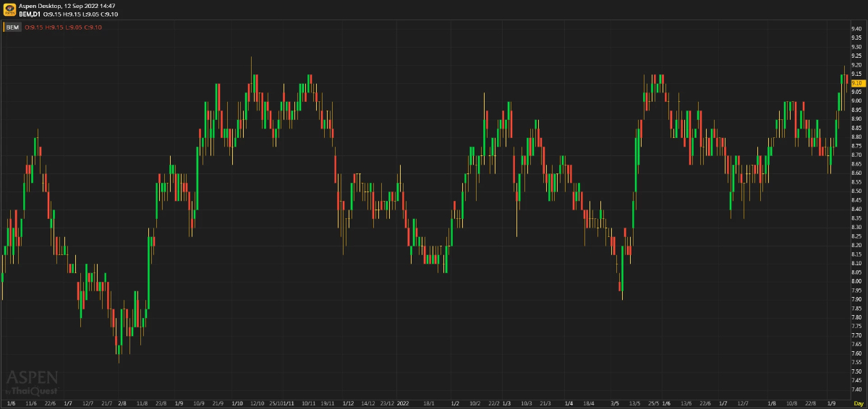Click the 9.25 price on the price axis
The image size is (868, 409).
856,56
